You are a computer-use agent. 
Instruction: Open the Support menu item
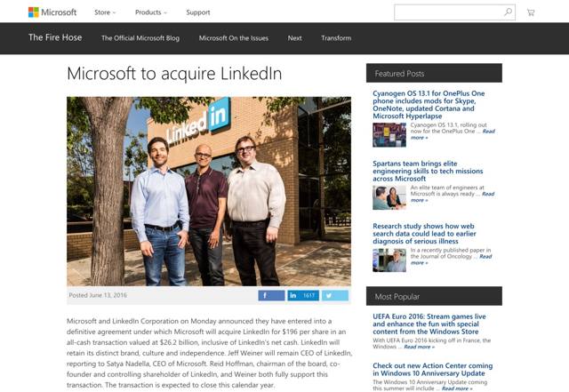click(x=198, y=12)
